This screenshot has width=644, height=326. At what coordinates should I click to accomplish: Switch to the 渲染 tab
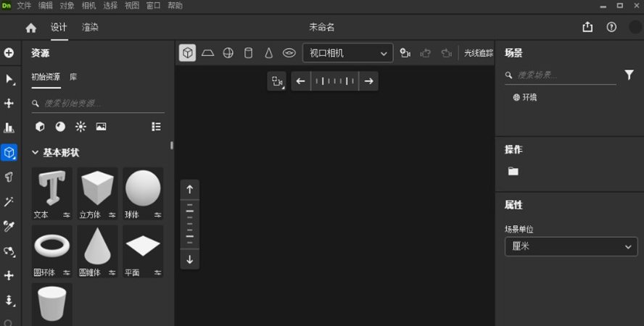pos(90,27)
